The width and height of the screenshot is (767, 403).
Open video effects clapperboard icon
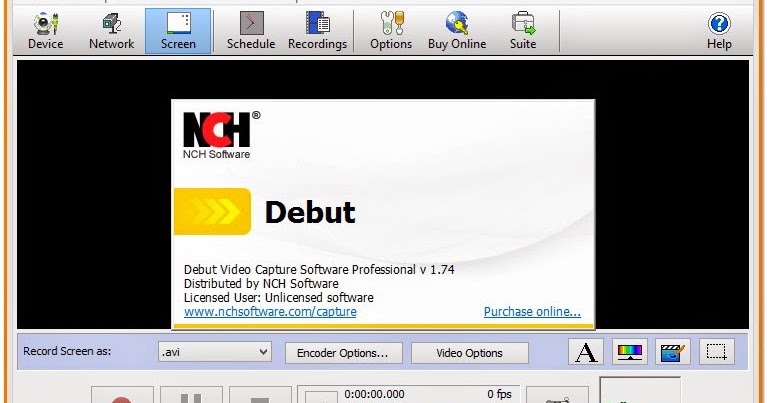tap(673, 352)
